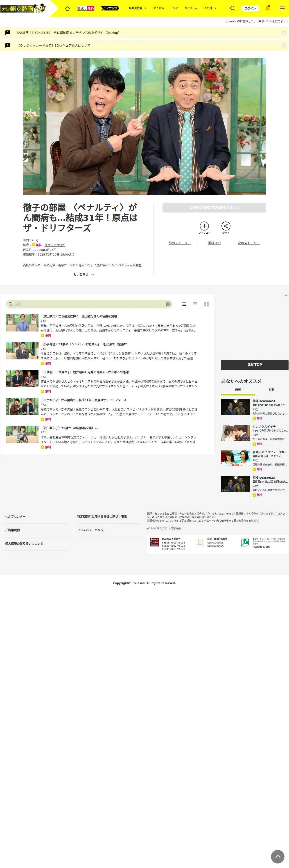Viewport: 289px width, 868px height.
Task: Click JASRAC license logo
Action: point(154,542)
